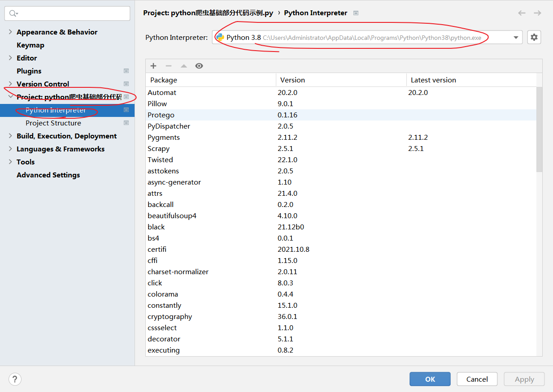Click the help question mark button
Screen dimensions: 553x392
(x=15, y=379)
